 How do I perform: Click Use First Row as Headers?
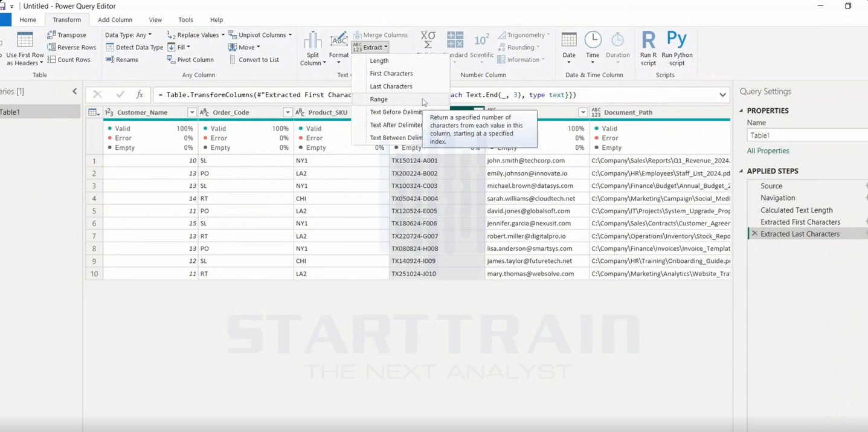click(x=25, y=48)
